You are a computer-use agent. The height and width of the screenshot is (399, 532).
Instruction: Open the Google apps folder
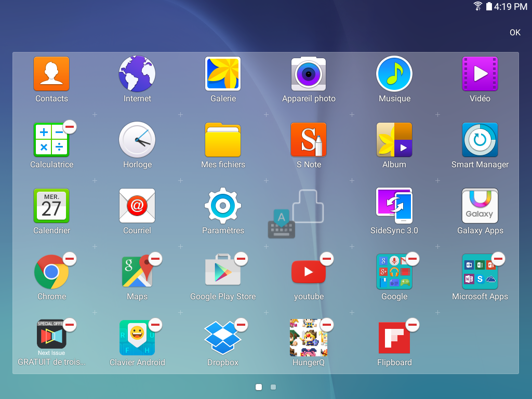click(x=394, y=272)
